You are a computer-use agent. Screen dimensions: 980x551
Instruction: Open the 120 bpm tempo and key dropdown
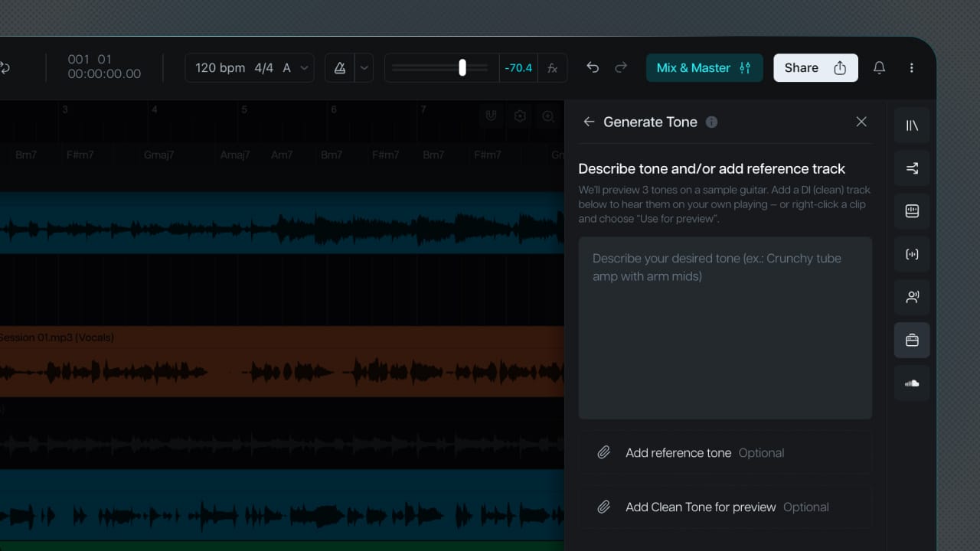[x=250, y=68]
